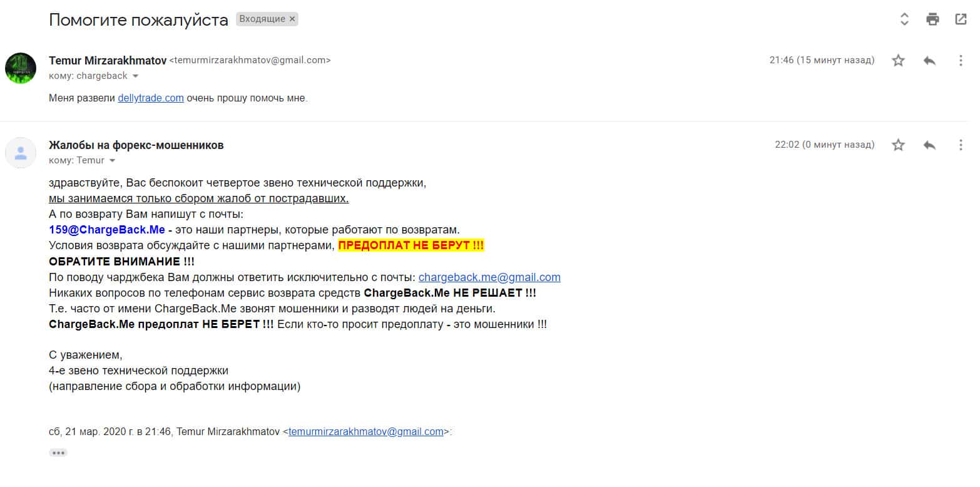This screenshot has height=487, width=980.
Task: Open the dellytrade.com link
Action: [151, 98]
